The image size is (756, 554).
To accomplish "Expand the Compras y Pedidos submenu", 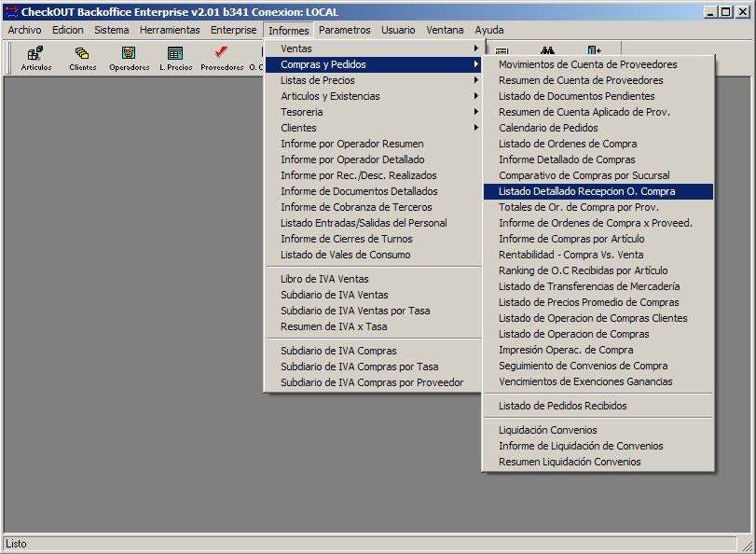I will tap(373, 64).
